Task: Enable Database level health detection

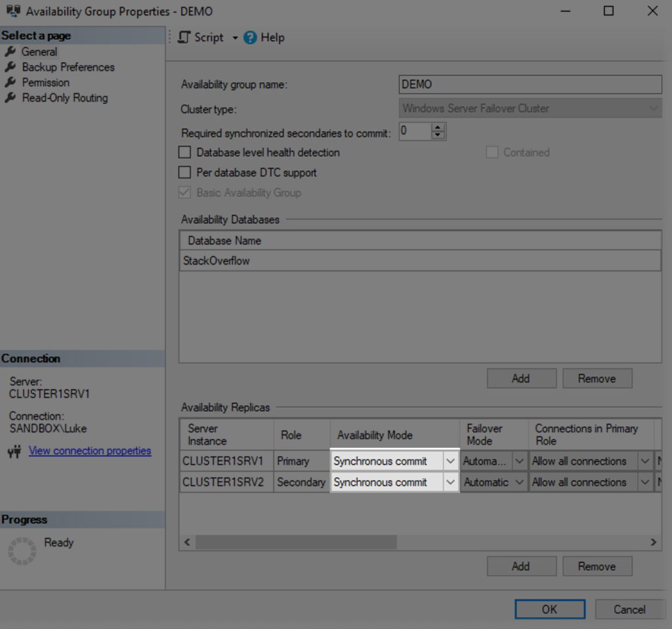Action: point(184,152)
